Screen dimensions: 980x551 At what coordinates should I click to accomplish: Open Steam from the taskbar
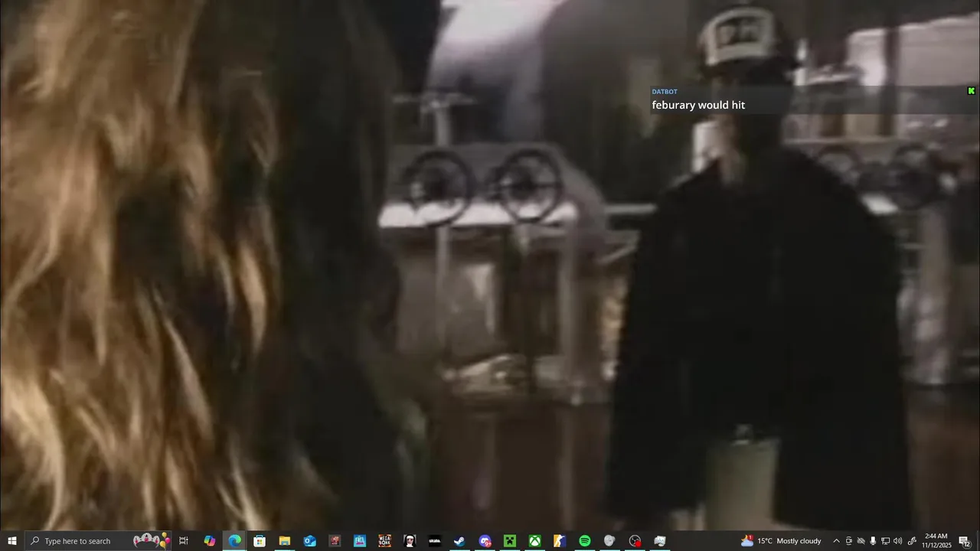[x=459, y=541]
